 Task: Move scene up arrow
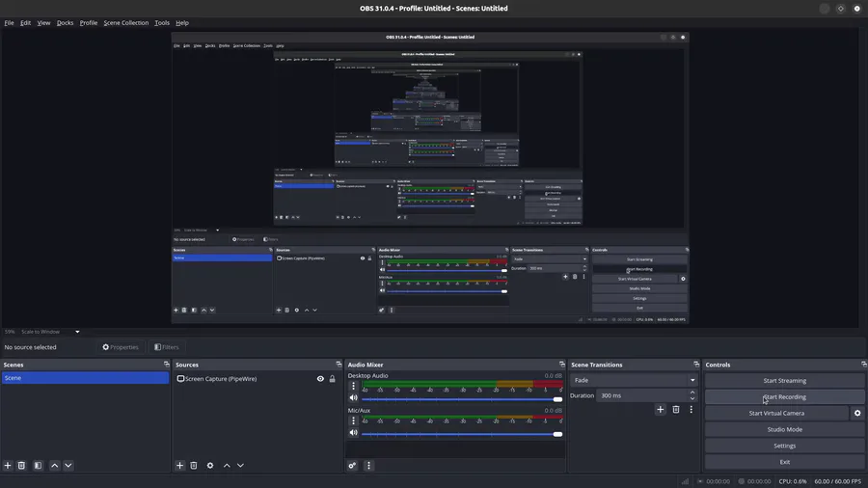(54, 465)
